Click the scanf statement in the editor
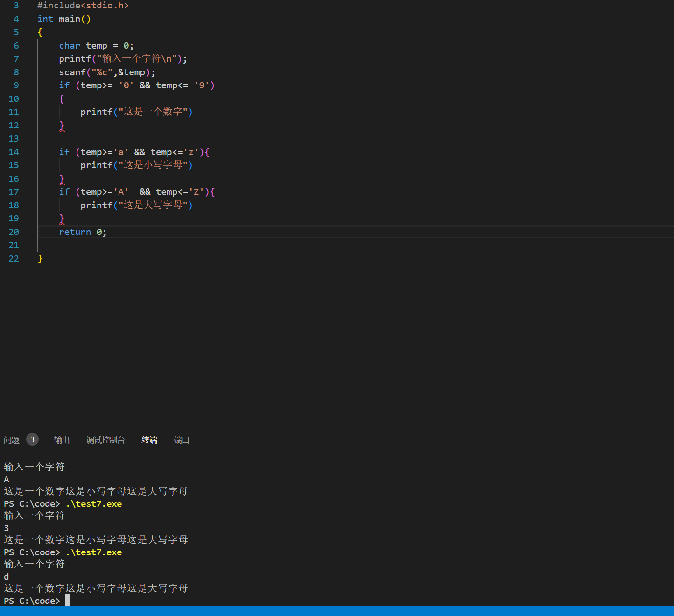This screenshot has height=616, width=674. [x=106, y=72]
